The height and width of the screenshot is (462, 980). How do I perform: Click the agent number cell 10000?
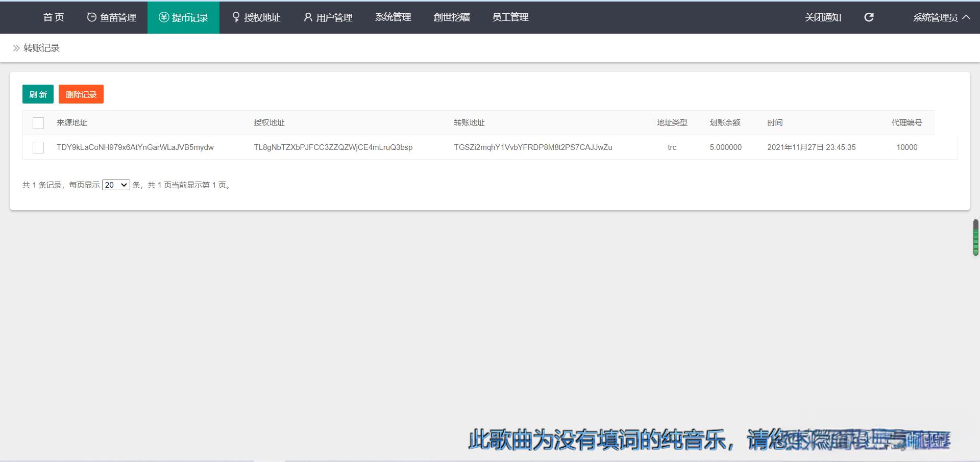(x=907, y=147)
